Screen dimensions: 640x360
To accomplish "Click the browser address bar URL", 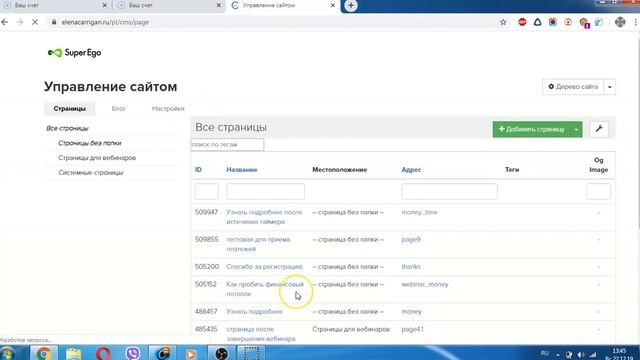I will click(105, 22).
